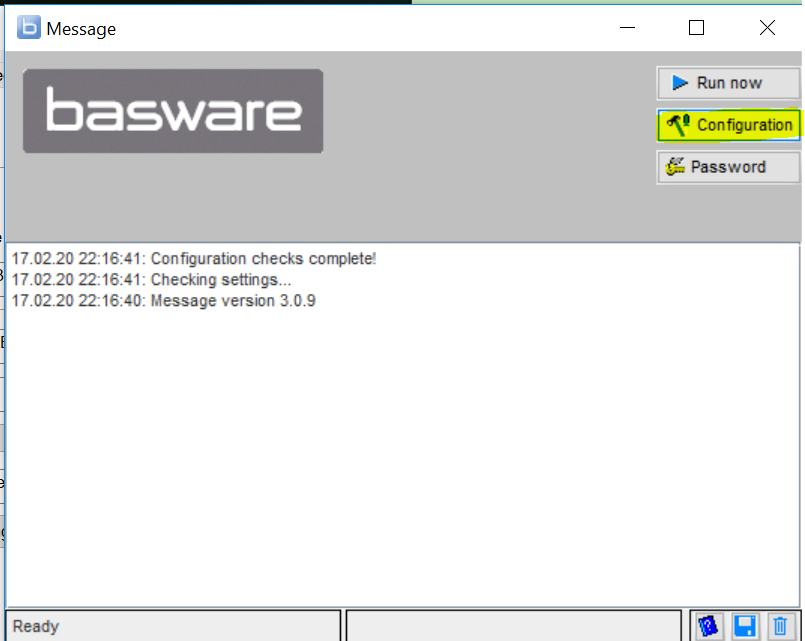805x641 pixels.
Task: Select the 'Message version 3.0.9' log line
Action: click(164, 301)
